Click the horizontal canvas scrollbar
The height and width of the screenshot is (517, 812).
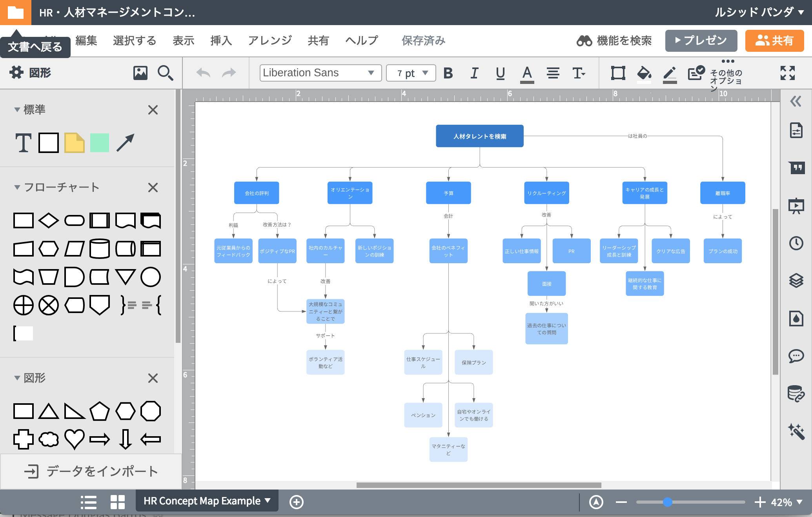479,485
